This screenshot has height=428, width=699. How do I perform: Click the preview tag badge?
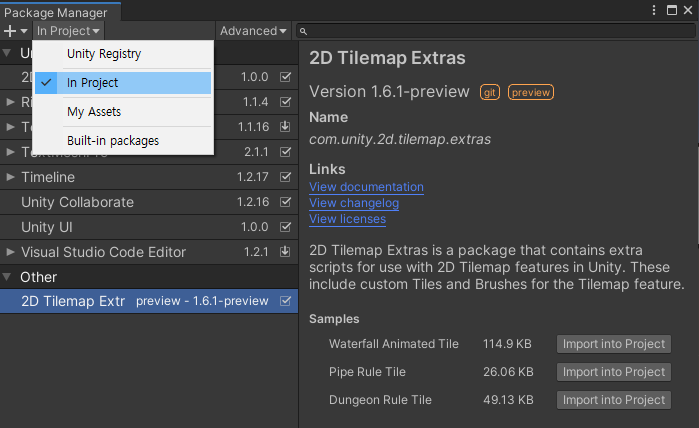point(530,92)
